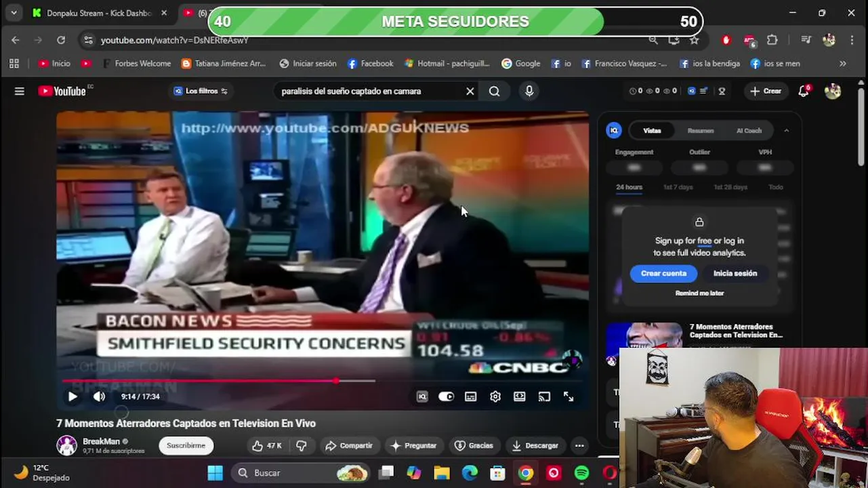Open File Explorer from the taskbar

(442, 472)
